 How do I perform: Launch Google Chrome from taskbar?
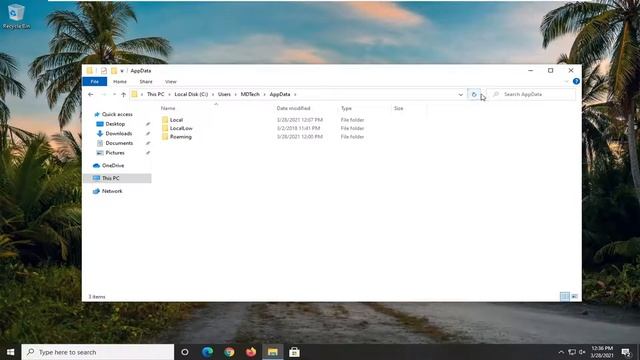[229, 352]
